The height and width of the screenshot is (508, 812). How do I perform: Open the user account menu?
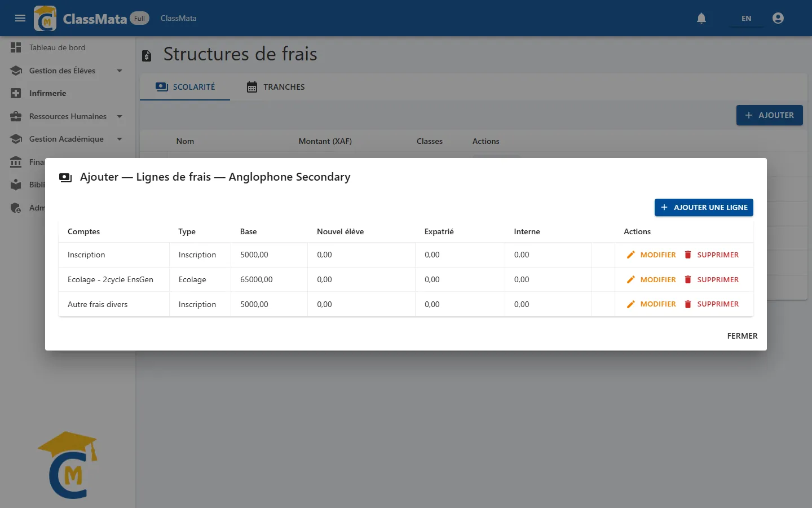click(x=778, y=18)
